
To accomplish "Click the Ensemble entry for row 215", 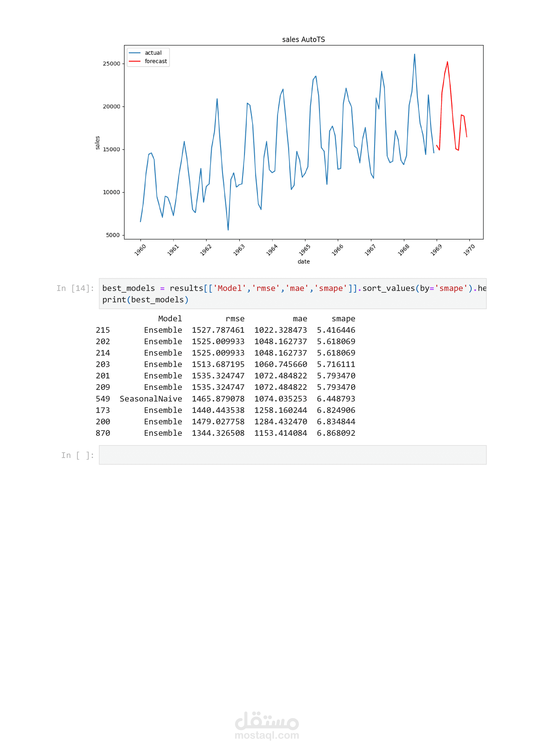I will click(x=163, y=330).
